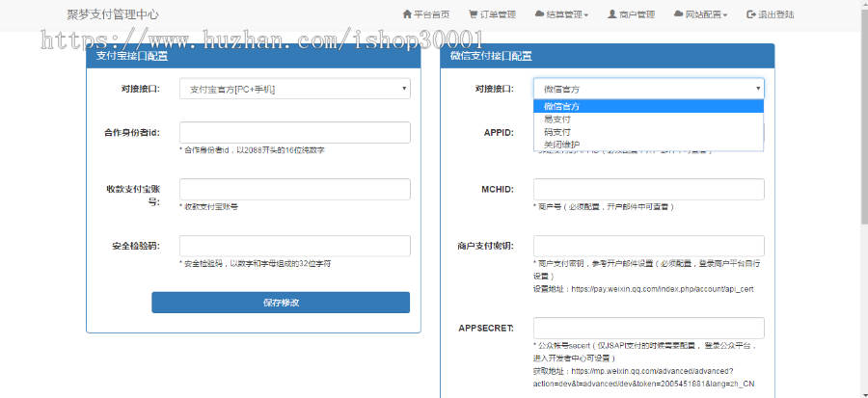Focus the MCHID input field
This screenshot has width=868, height=398.
649,189
